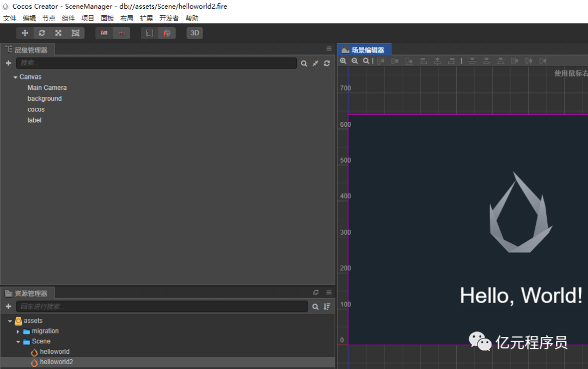Screen dimensions: 588x369
Task: Switch to the 场景编辑器 tab
Action: 364,50
